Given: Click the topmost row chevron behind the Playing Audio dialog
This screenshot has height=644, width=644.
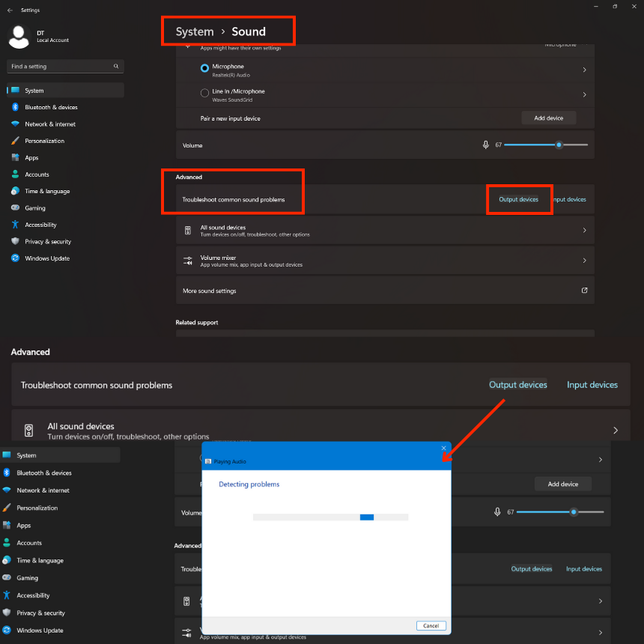Looking at the screenshot, I should 600,460.
